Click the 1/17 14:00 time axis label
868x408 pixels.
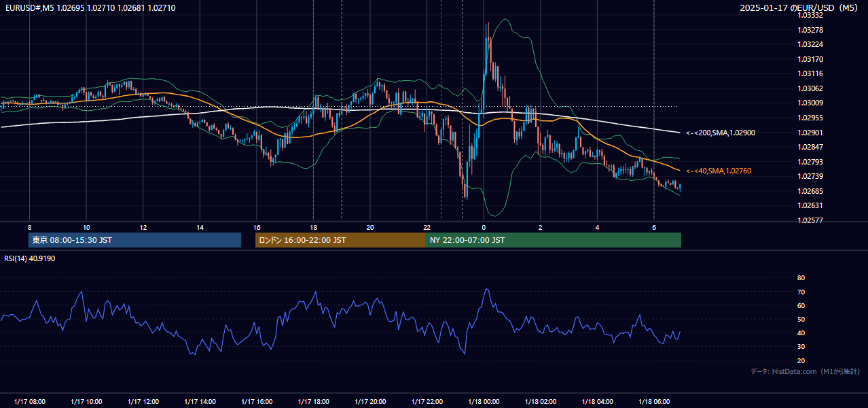click(x=200, y=402)
